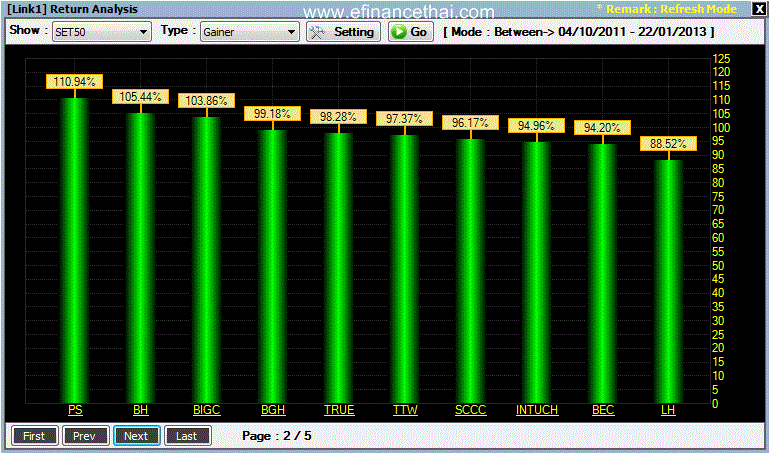Click the 94.96% value label

click(536, 126)
